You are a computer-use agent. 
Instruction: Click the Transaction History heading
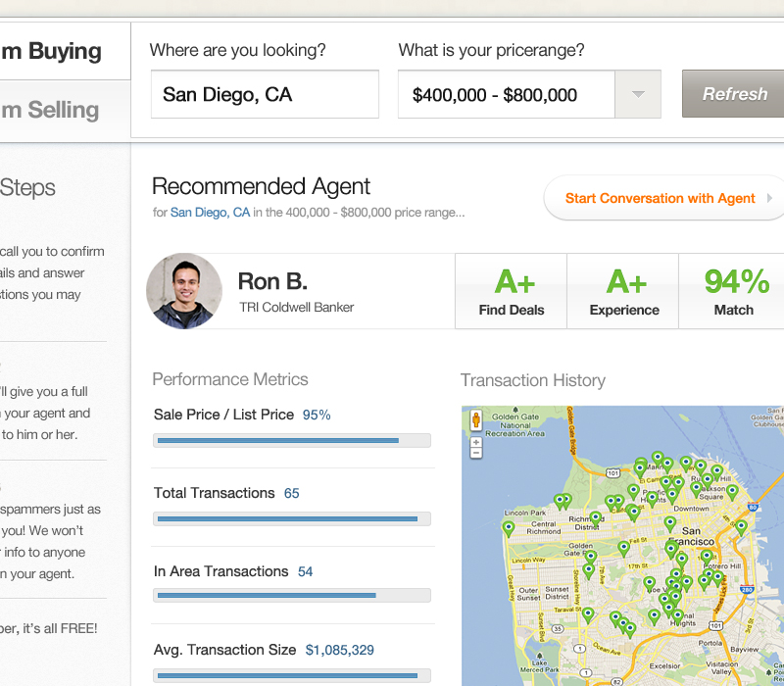533,380
